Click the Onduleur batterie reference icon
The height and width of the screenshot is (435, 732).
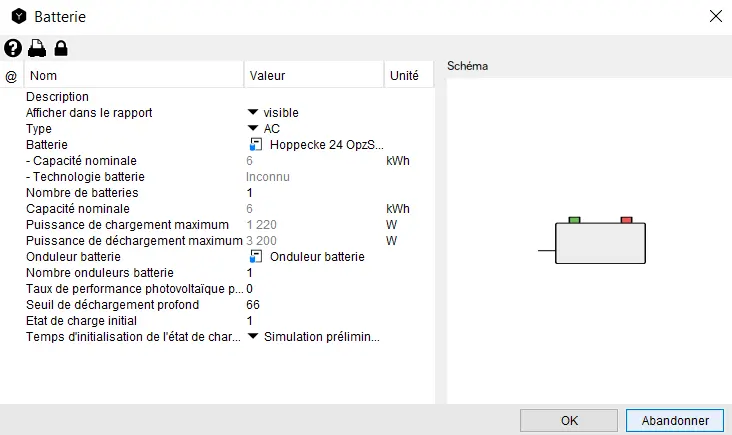(256, 257)
